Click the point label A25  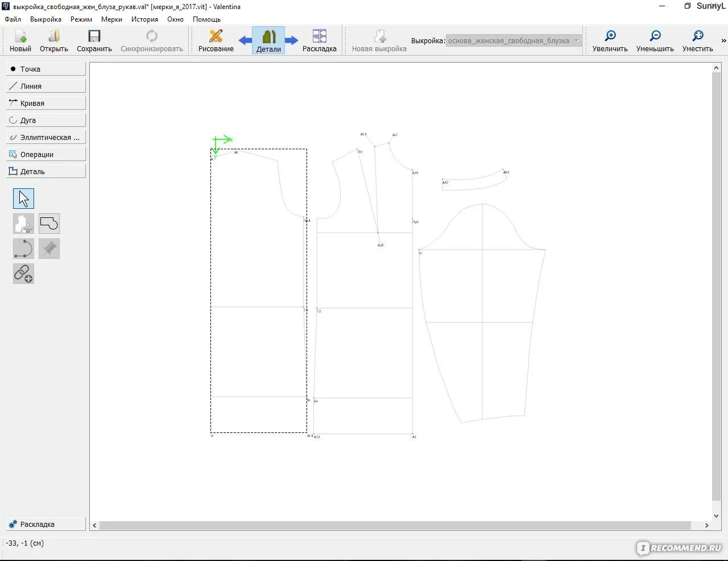[x=380, y=245]
